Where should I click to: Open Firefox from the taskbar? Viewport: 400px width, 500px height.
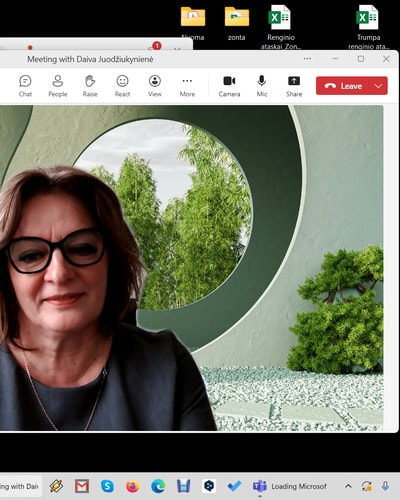[x=132, y=486]
